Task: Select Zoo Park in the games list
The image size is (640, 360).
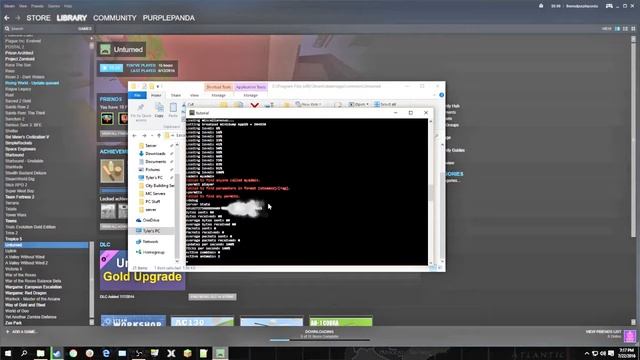Action: (x=13, y=323)
